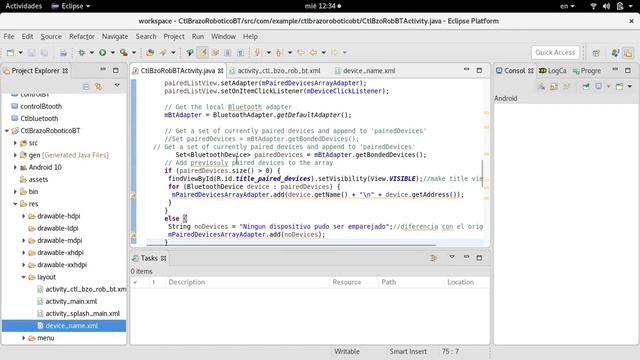Close the CtlBzoRobBTActivity.java editor tab
The width and height of the screenshot is (640, 360).
tap(220, 71)
